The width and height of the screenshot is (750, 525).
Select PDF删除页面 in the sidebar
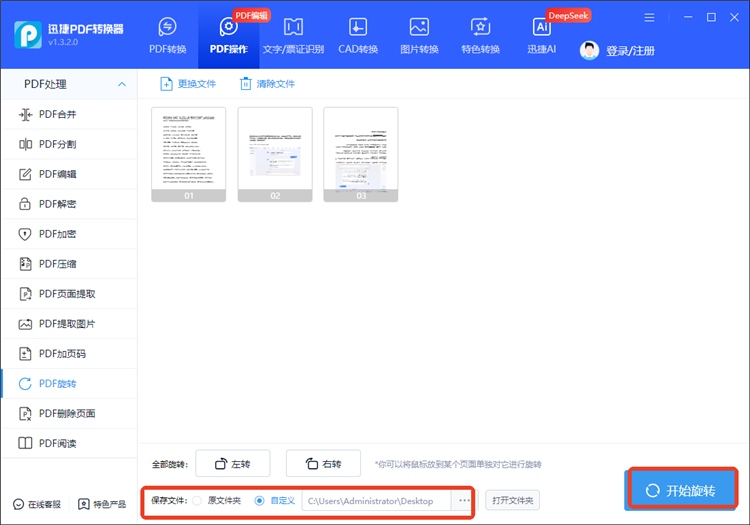pyautogui.click(x=69, y=414)
